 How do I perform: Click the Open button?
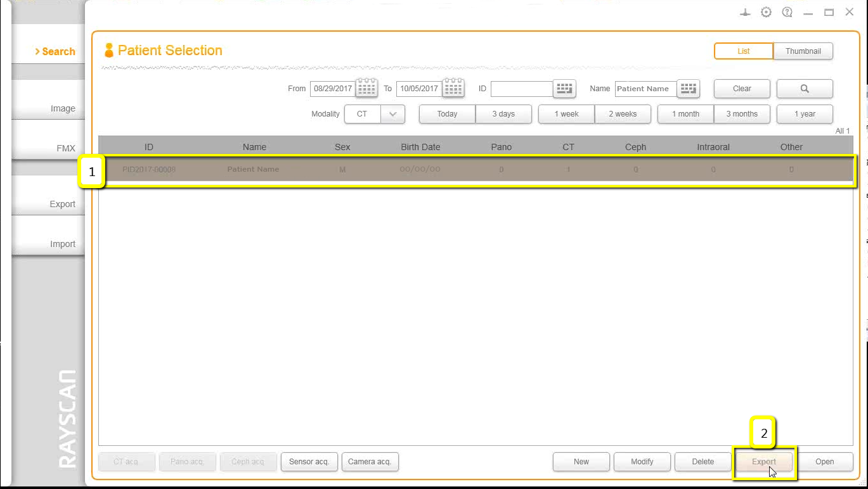coord(825,462)
